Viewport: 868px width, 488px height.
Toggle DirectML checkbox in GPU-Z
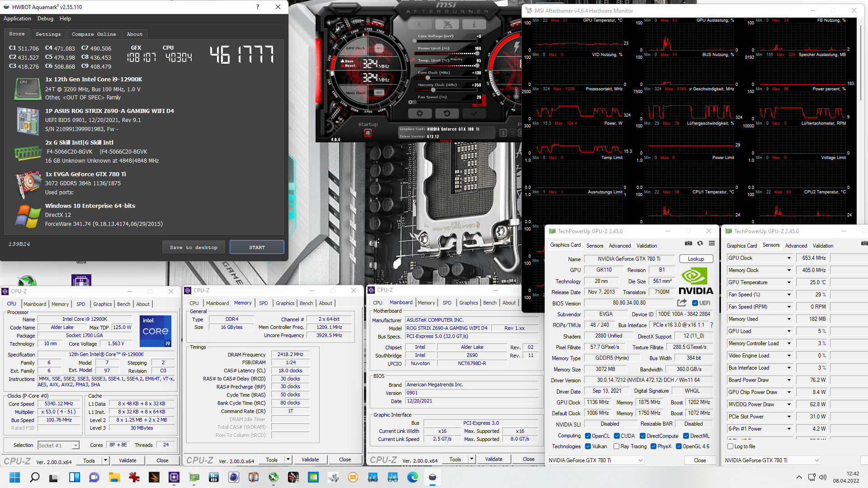tap(686, 436)
